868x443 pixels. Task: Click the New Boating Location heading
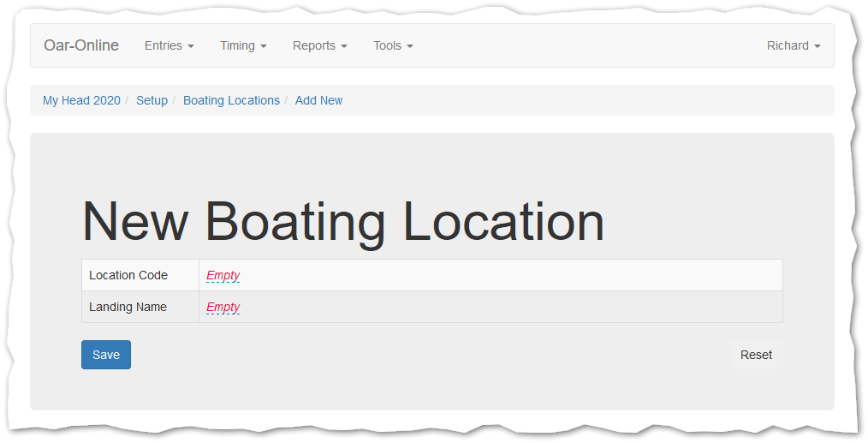click(x=342, y=221)
